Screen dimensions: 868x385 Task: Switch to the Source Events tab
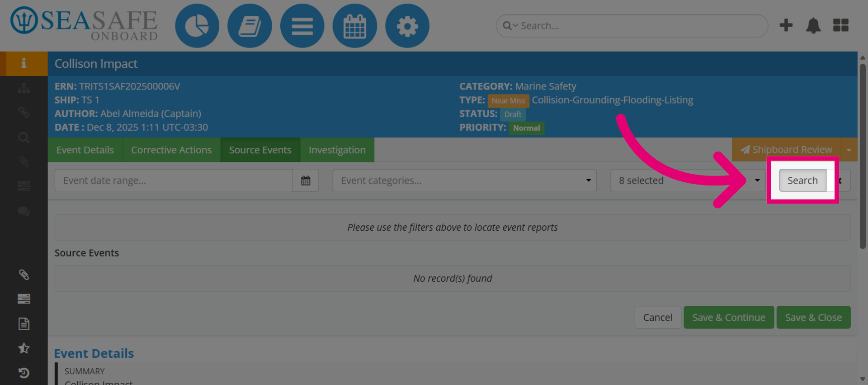260,150
